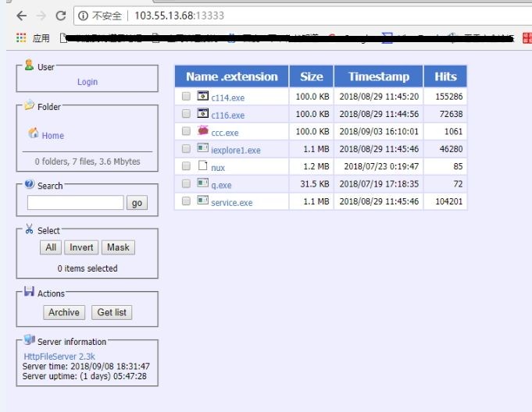532x412 pixels.
Task: Focus the Search text field
Action: tap(75, 203)
